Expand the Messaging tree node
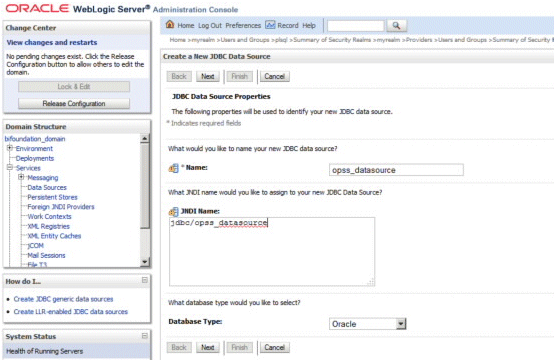Screen dimensions: 556x360 pos(21,177)
